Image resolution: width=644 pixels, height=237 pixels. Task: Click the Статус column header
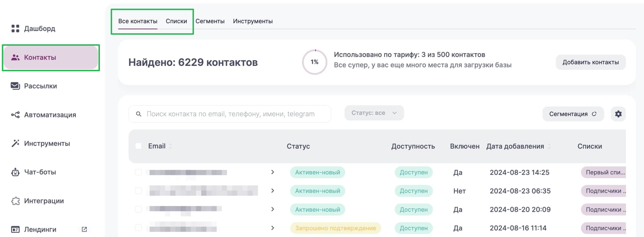coord(298,146)
